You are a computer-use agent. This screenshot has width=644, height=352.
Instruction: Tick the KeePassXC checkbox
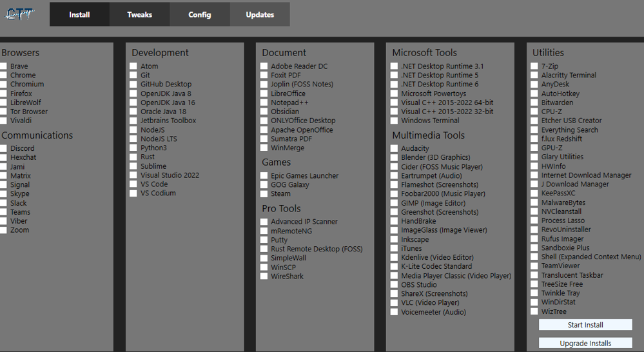534,193
